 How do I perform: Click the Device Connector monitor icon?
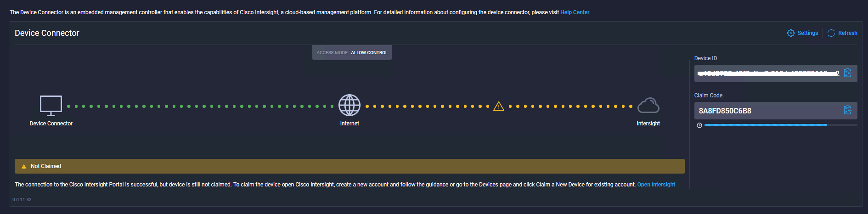[x=51, y=106]
